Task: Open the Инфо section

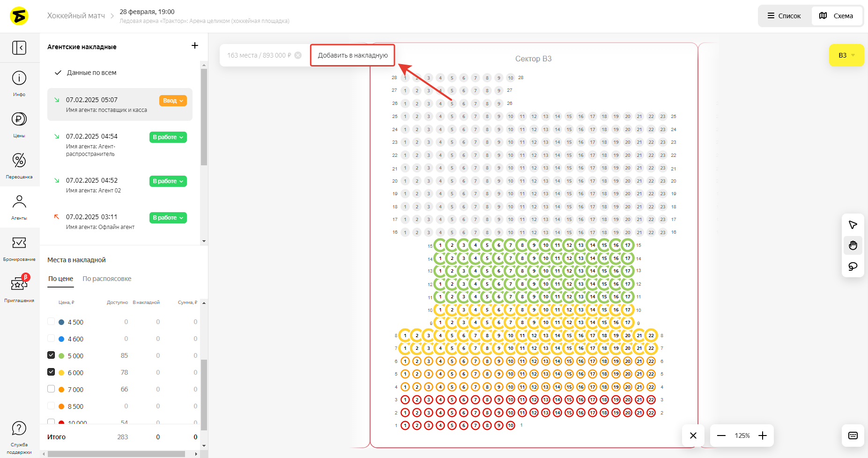Action: [x=19, y=83]
